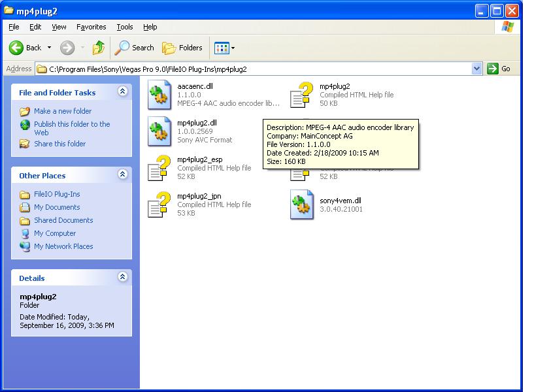Open My Documents link
This screenshot has height=392, width=549.
57,207
